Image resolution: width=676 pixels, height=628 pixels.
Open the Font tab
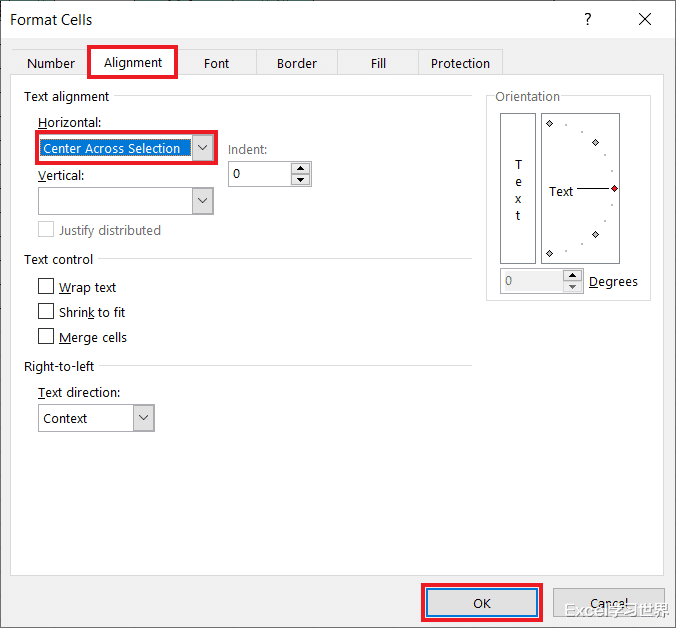click(x=216, y=63)
